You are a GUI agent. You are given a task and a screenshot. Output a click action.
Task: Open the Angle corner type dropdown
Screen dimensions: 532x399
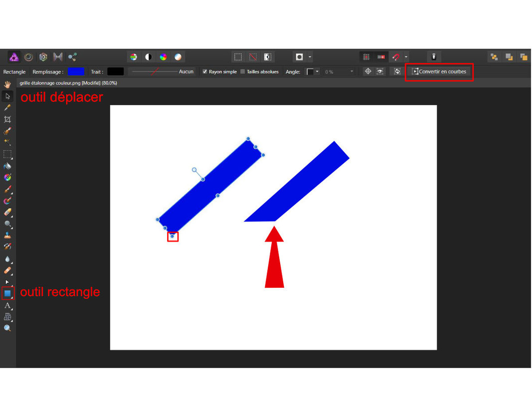pos(313,72)
